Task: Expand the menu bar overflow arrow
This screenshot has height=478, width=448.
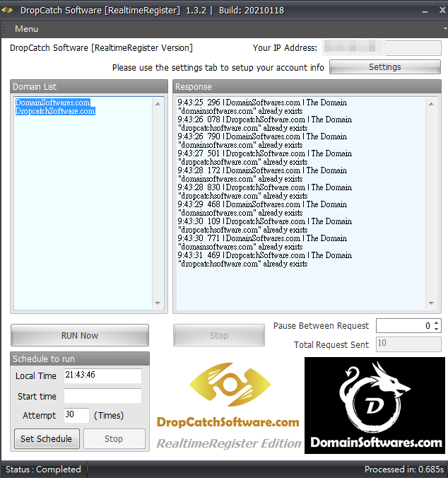Action: pyautogui.click(x=445, y=29)
